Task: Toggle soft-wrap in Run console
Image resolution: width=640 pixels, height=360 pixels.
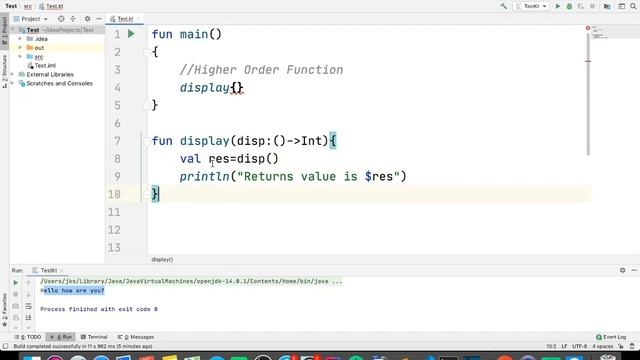Action: click(x=28, y=306)
